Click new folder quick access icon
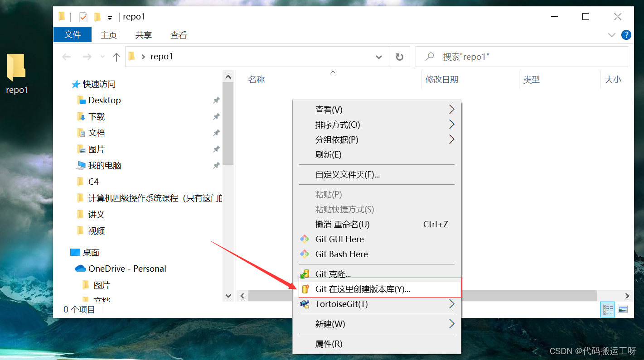644x360 pixels. click(x=97, y=17)
